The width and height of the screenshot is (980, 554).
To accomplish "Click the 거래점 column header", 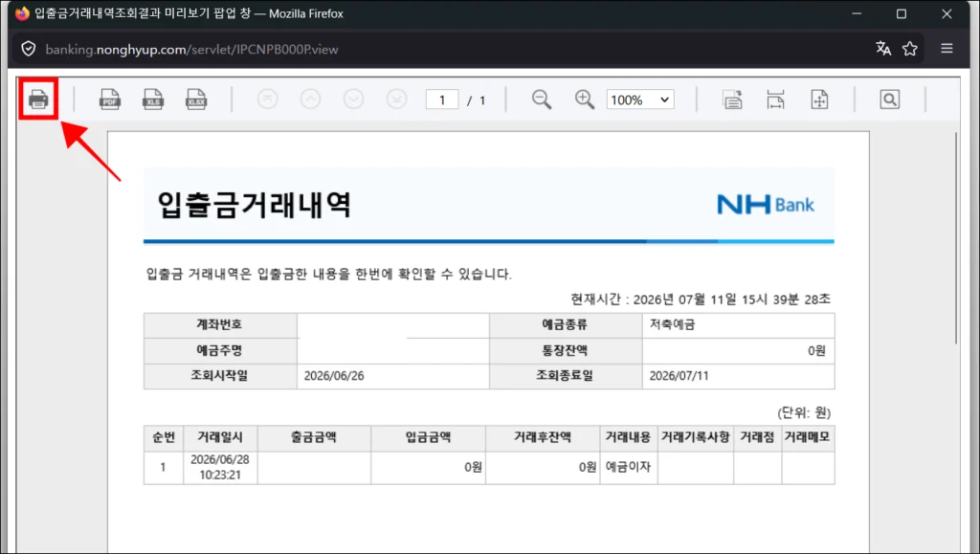I will click(757, 437).
